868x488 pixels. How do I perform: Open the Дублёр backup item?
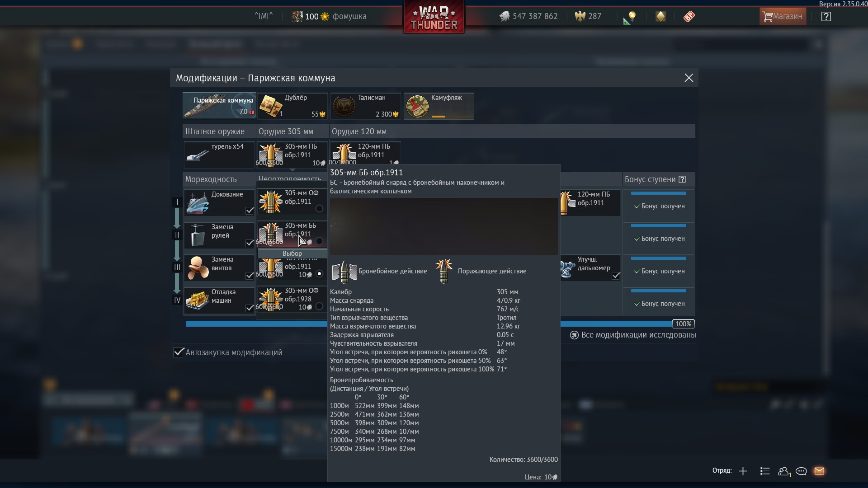point(292,106)
